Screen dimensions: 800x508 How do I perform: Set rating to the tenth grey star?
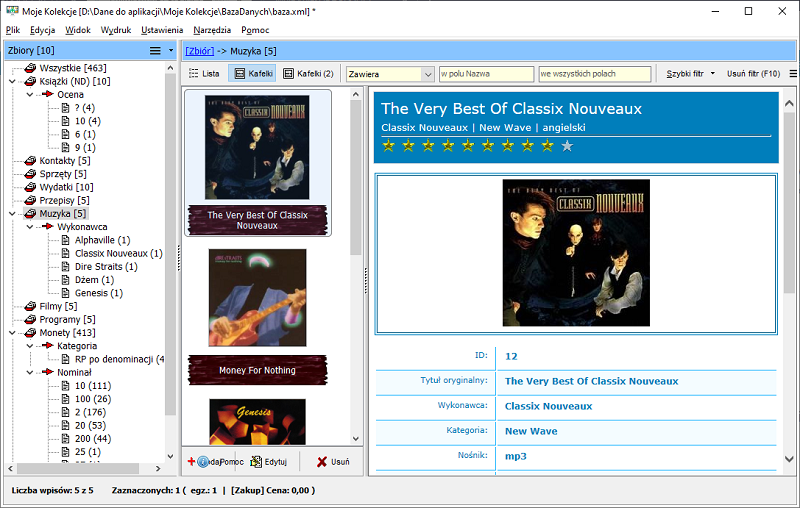(x=567, y=146)
